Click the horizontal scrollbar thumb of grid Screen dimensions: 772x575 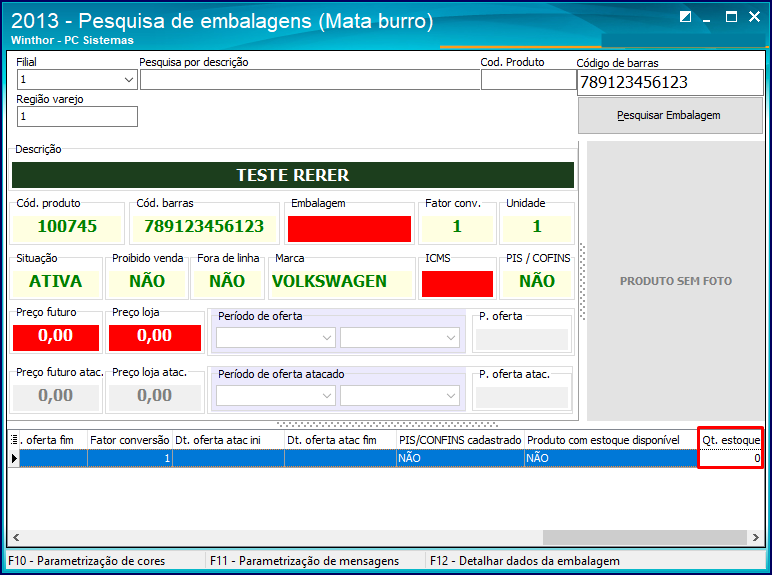tap(644, 537)
